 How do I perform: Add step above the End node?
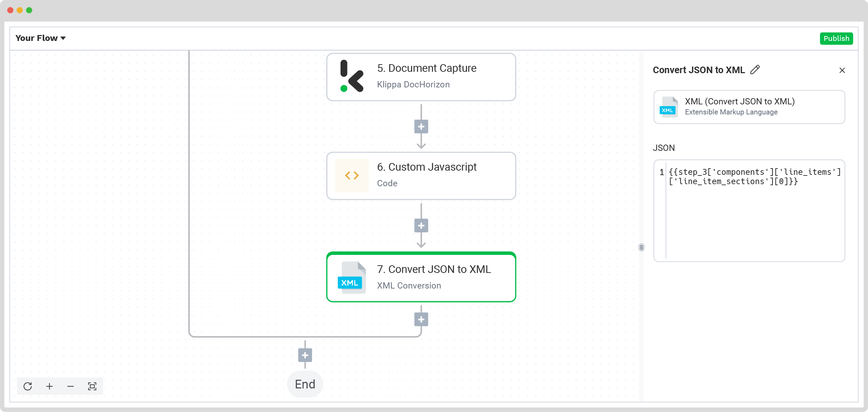click(x=305, y=355)
